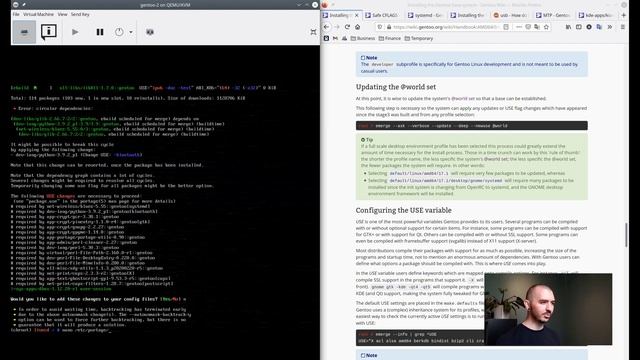Viewport: 640px width, 360px height.
Task: Open the Finance bookmarks folder
Action: [389, 38]
